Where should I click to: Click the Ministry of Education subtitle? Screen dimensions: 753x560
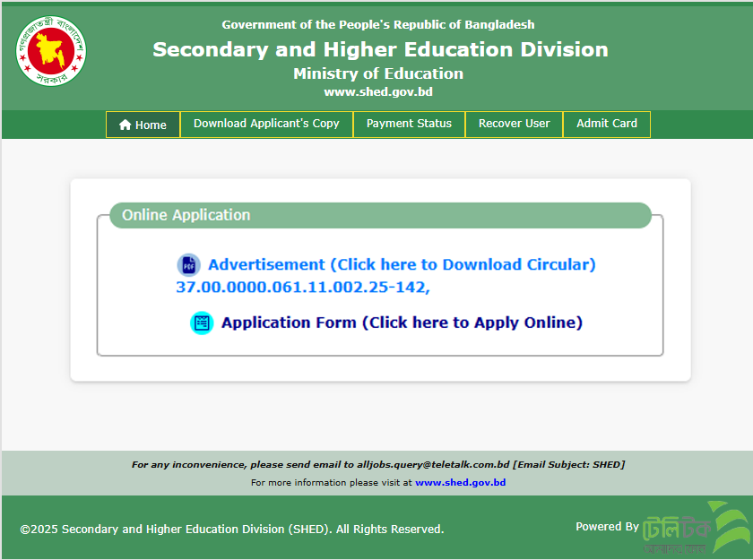coord(378,73)
